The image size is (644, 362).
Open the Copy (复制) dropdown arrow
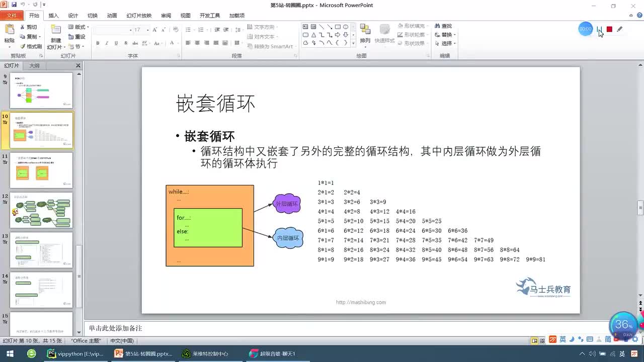coord(41,37)
